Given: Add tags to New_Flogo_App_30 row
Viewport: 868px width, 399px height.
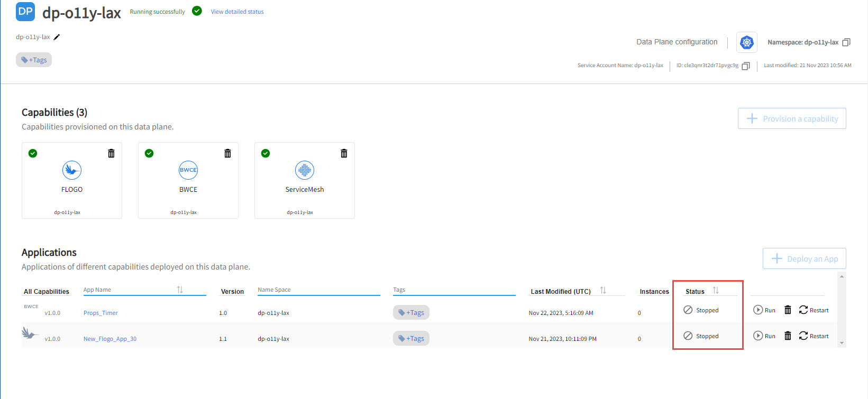Looking at the screenshot, I should 411,338.
